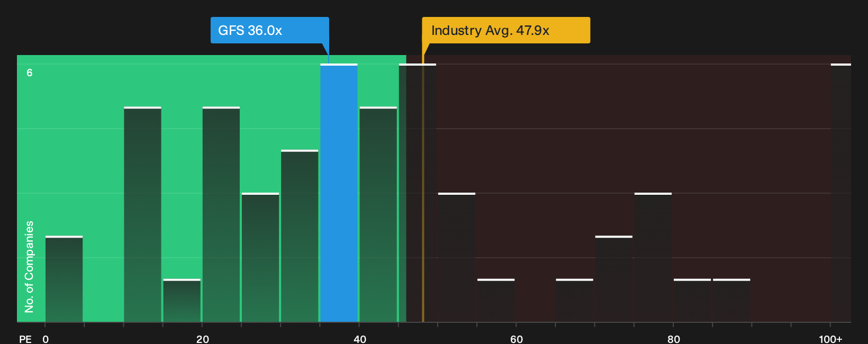Click the short bar for PE 85-90

[731, 300]
